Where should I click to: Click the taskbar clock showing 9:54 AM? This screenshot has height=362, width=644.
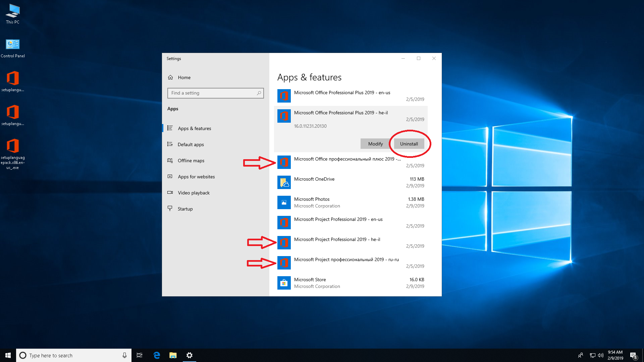pyautogui.click(x=615, y=355)
